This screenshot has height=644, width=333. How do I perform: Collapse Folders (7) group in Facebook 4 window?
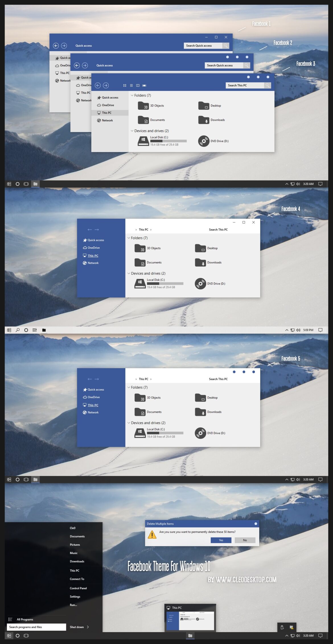[129, 238]
